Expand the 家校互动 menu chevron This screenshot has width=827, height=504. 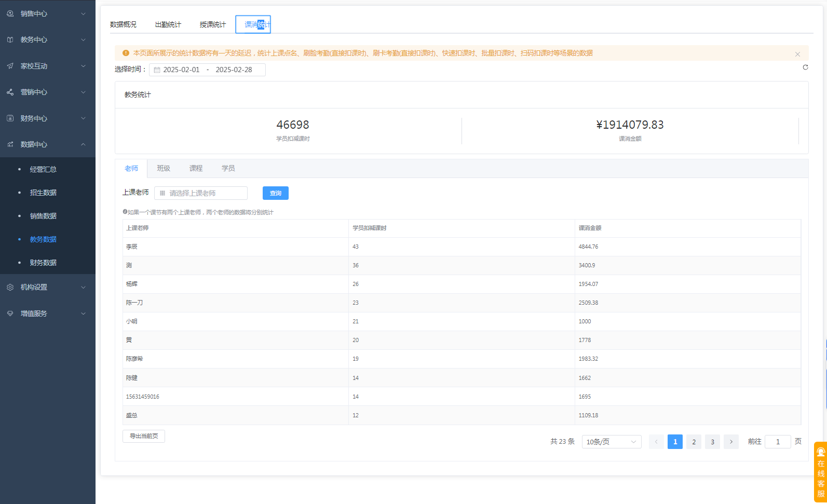click(83, 66)
